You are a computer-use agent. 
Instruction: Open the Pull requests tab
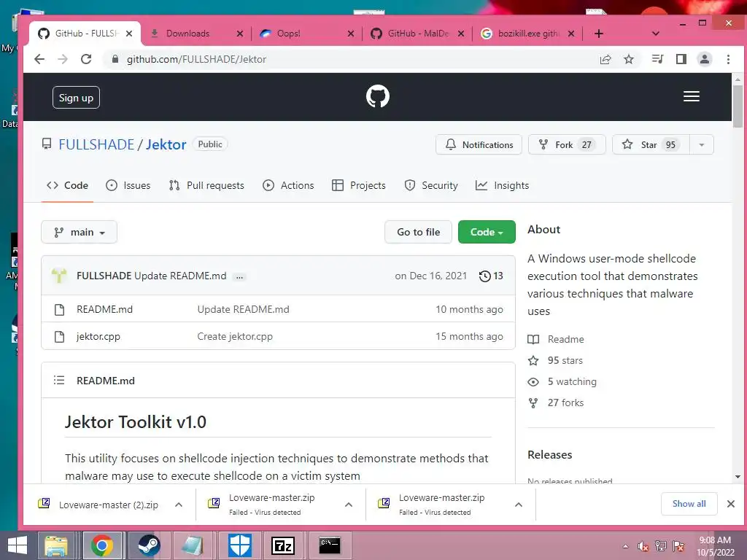[206, 185]
